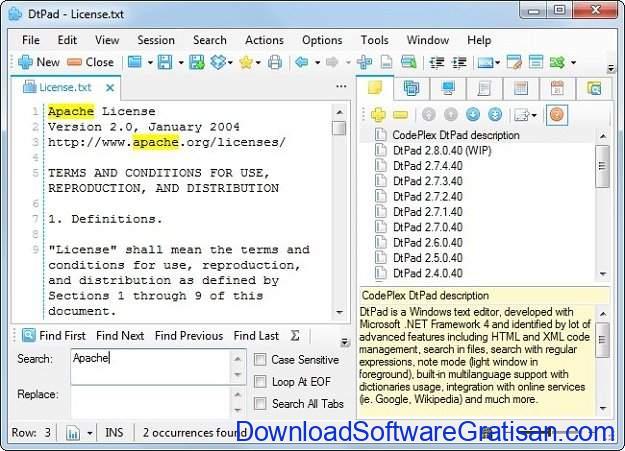Open the Back arrow history dropdown
Image resolution: width=625 pixels, height=451 pixels.
pos(317,63)
